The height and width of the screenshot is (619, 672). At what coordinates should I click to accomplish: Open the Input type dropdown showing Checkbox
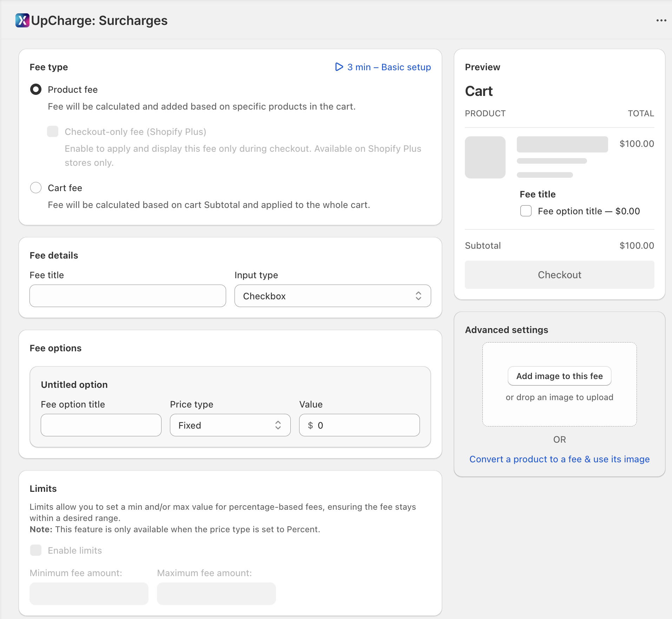(332, 296)
